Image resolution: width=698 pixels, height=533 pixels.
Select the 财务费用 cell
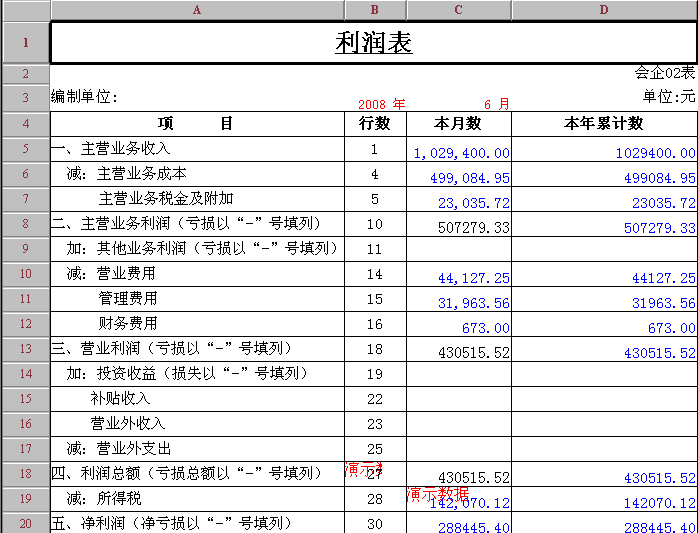(x=197, y=324)
